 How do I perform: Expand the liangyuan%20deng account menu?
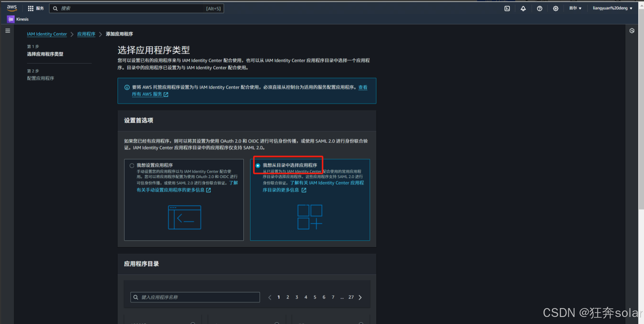pyautogui.click(x=613, y=8)
